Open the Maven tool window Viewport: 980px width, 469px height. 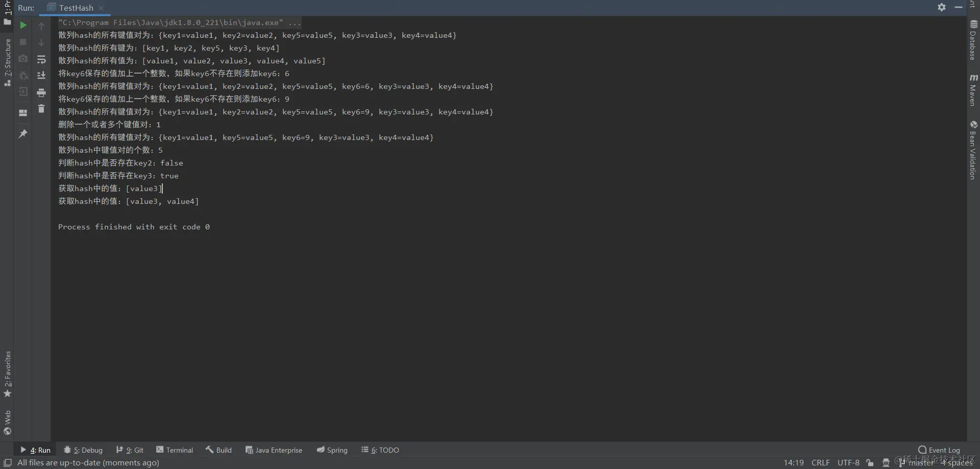[973, 90]
